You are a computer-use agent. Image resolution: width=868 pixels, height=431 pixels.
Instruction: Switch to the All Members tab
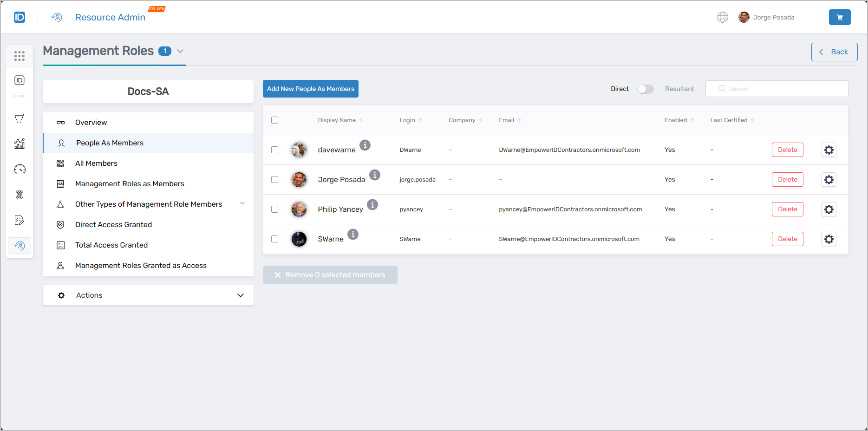96,163
